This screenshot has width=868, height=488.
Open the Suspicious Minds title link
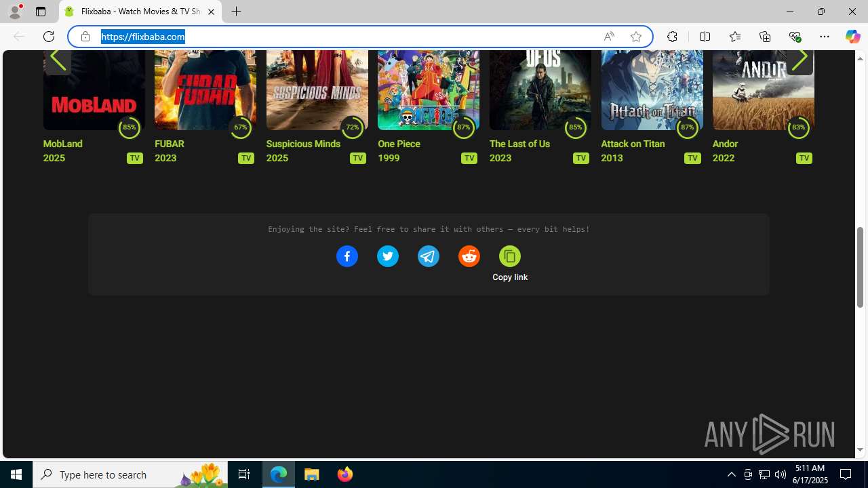tap(303, 144)
